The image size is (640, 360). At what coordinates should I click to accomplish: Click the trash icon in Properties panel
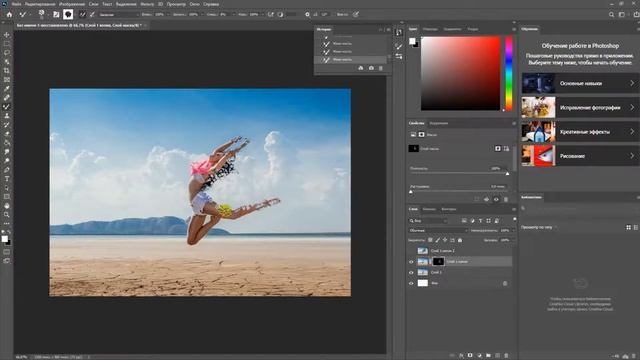[506, 199]
